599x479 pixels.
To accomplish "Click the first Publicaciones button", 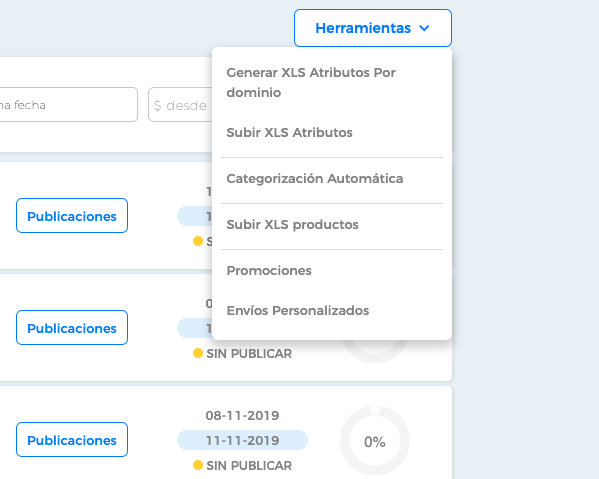I will (x=72, y=215).
